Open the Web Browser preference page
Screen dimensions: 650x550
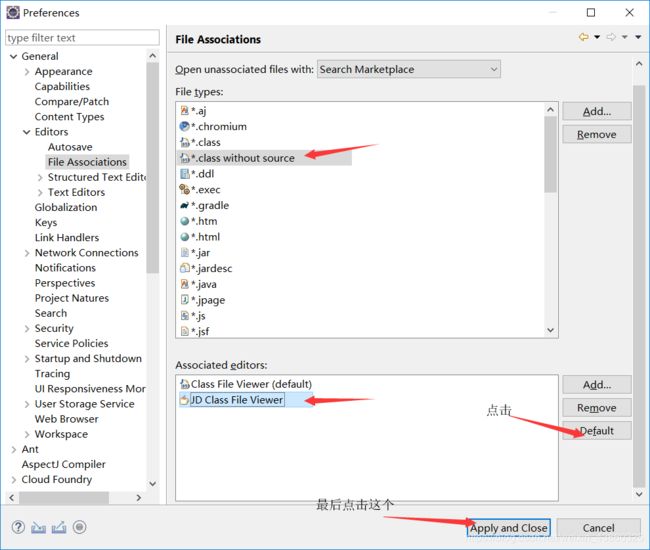66,419
